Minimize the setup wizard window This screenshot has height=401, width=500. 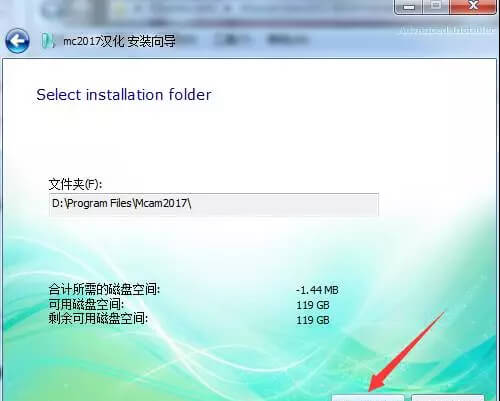point(409,6)
